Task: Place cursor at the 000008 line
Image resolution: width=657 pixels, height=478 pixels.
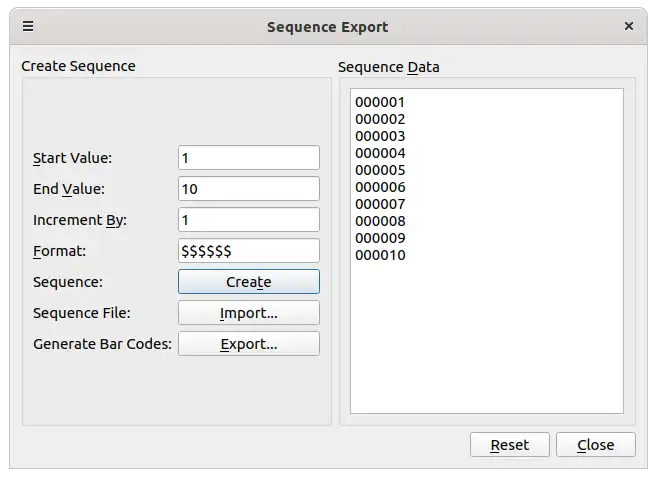Action: [x=380, y=221]
